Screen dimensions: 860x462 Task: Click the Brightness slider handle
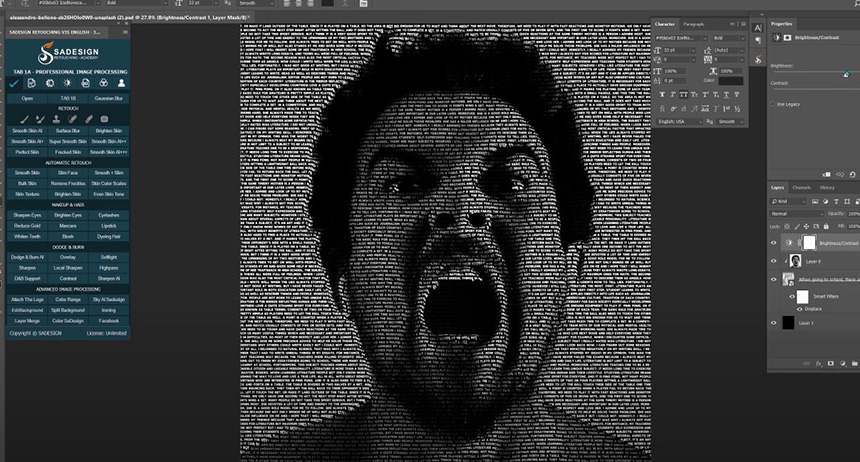tap(847, 74)
